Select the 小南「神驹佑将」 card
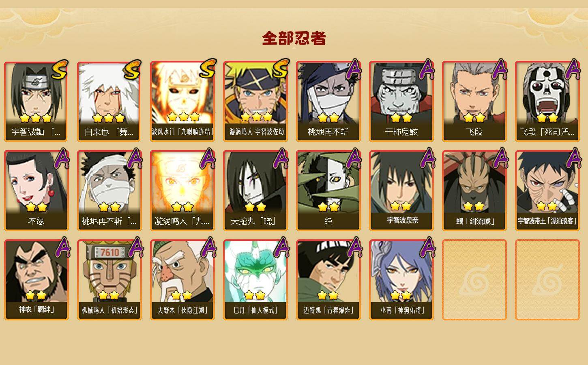 click(x=401, y=280)
